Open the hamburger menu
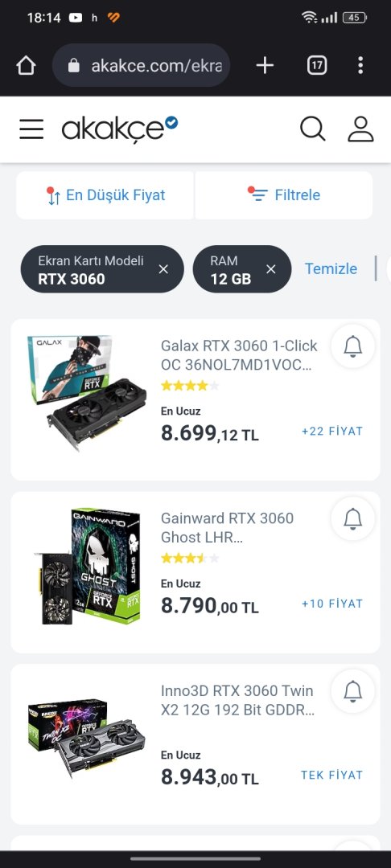 (x=31, y=129)
